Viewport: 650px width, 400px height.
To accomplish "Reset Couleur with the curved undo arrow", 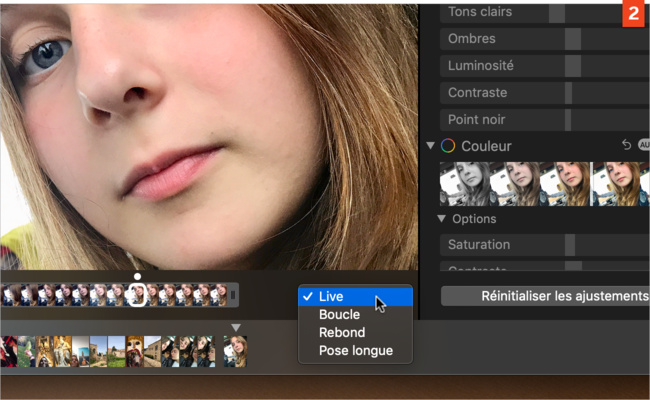I will [x=626, y=145].
